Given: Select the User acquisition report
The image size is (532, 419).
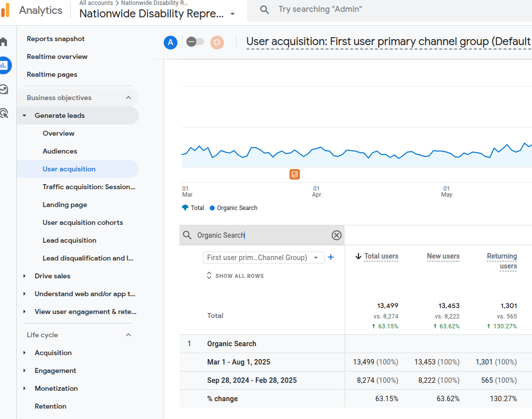Looking at the screenshot, I should click(78, 169).
